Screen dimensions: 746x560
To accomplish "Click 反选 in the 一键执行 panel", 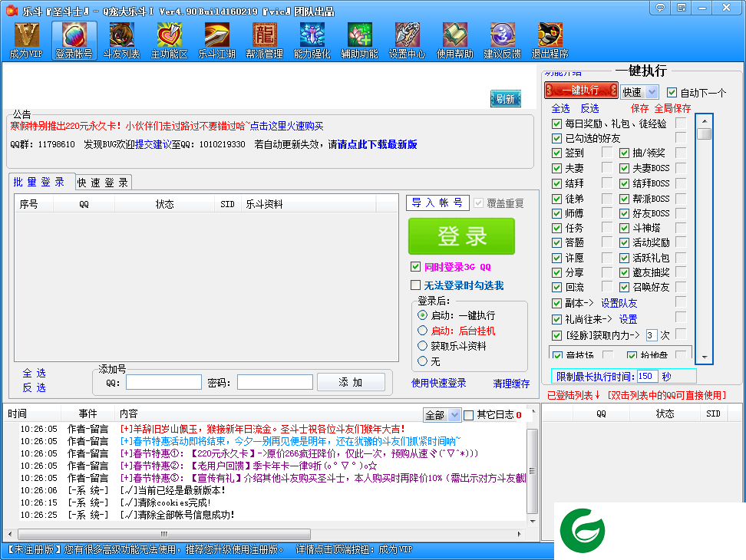I will click(590, 108).
